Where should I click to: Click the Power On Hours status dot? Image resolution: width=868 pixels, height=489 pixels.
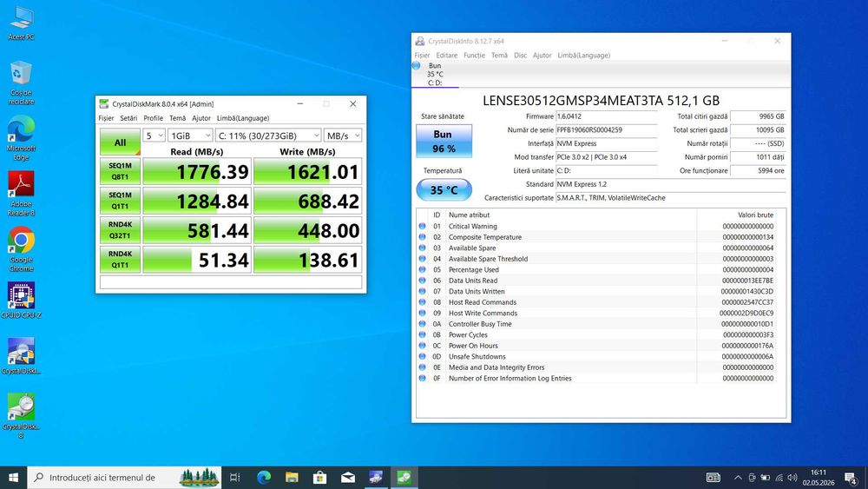pos(423,346)
